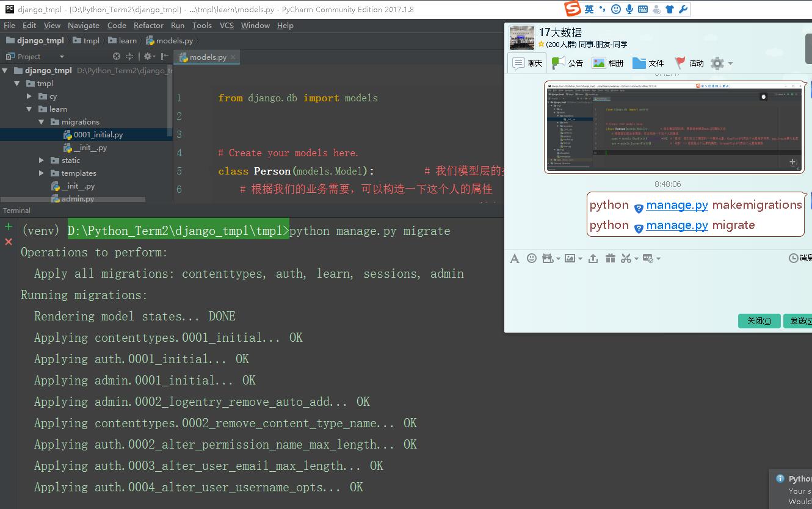Open the Sogou skin shirt icon
The height and width of the screenshot is (509, 812).
(x=670, y=9)
